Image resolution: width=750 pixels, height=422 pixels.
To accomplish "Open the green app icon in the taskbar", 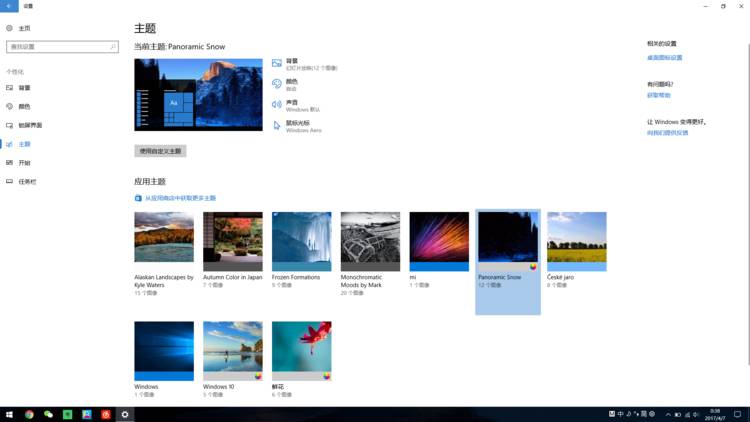I will point(67,414).
